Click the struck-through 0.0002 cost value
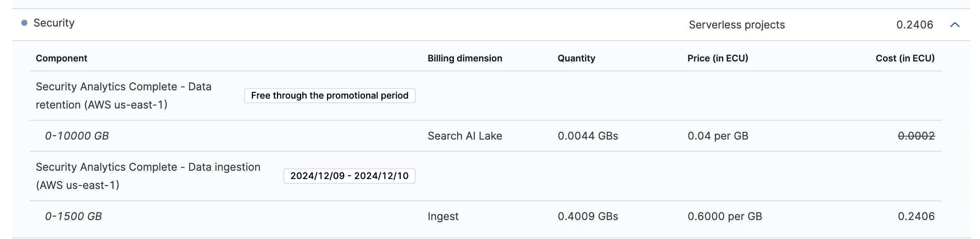This screenshot has height=239, width=980. pos(916,136)
